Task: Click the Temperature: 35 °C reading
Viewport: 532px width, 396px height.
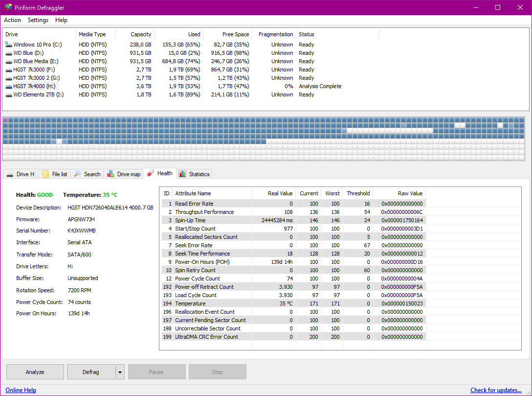Action: [x=90, y=195]
